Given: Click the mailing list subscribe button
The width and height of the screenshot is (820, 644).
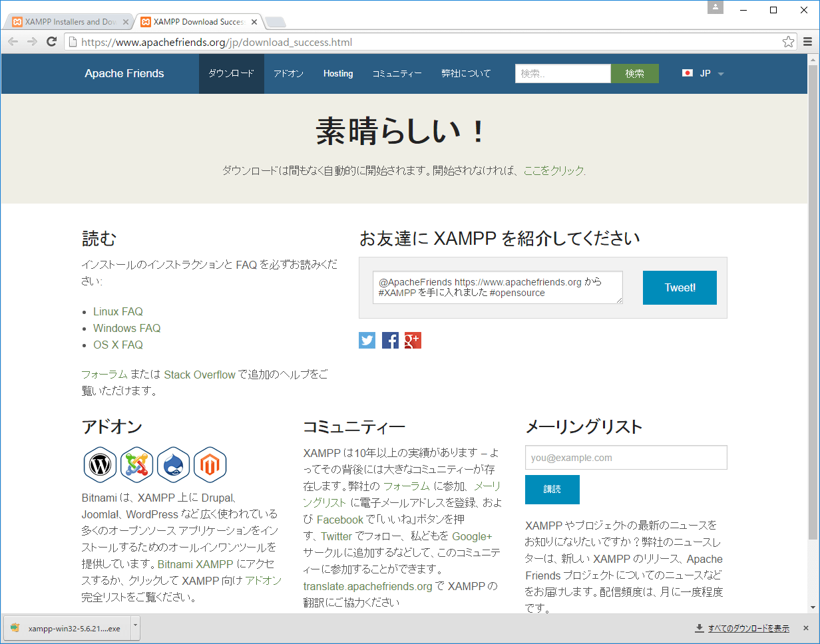Looking at the screenshot, I should [x=552, y=490].
